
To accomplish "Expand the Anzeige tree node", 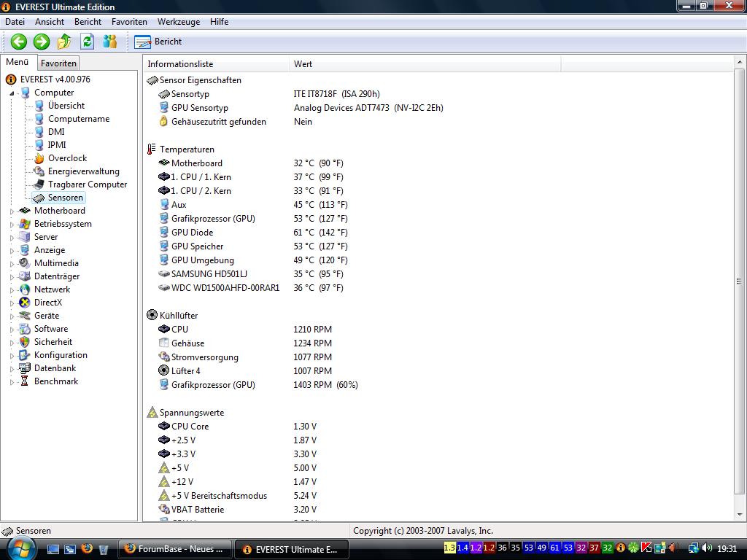I will [x=12, y=251].
